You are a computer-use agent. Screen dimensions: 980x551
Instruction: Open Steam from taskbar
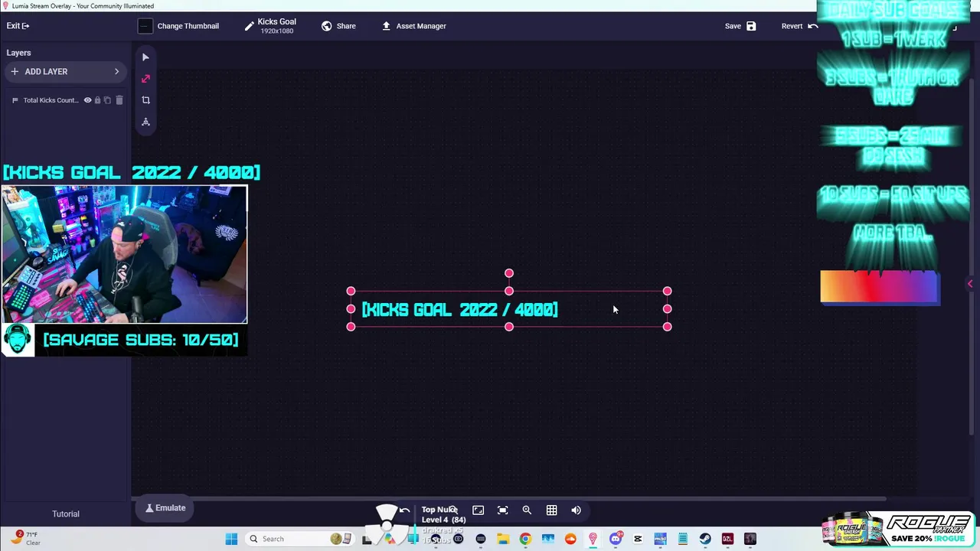point(705,539)
